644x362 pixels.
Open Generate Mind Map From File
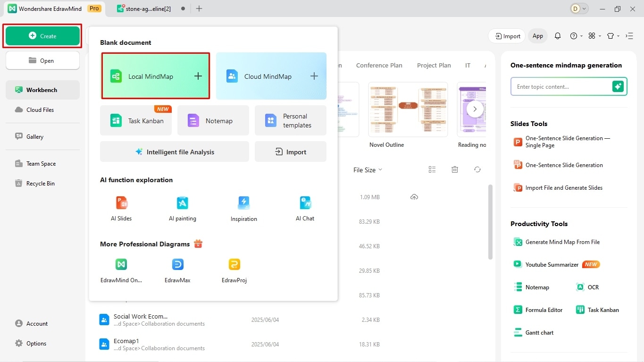click(x=557, y=242)
